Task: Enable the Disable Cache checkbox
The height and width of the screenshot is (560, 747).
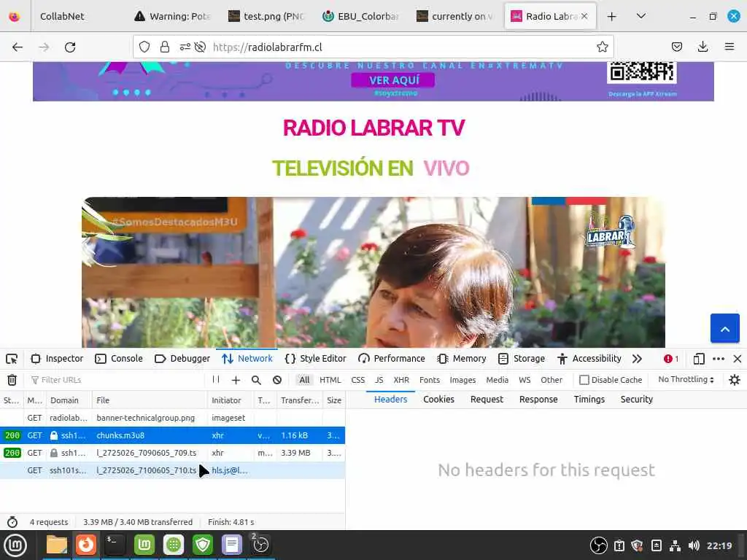Action: (584, 380)
